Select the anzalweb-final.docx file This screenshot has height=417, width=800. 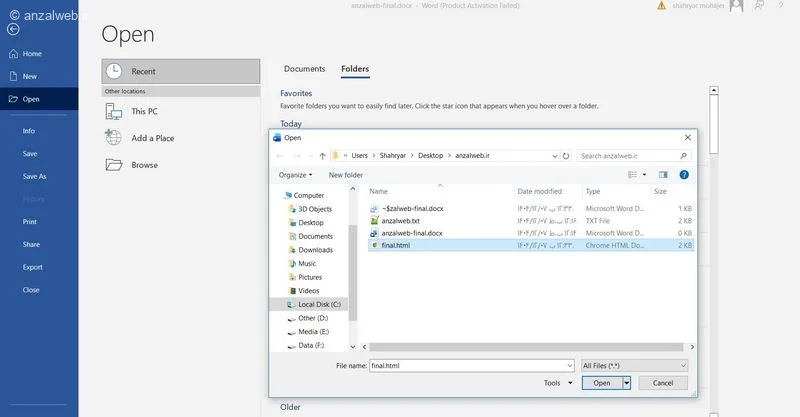(x=531, y=233)
